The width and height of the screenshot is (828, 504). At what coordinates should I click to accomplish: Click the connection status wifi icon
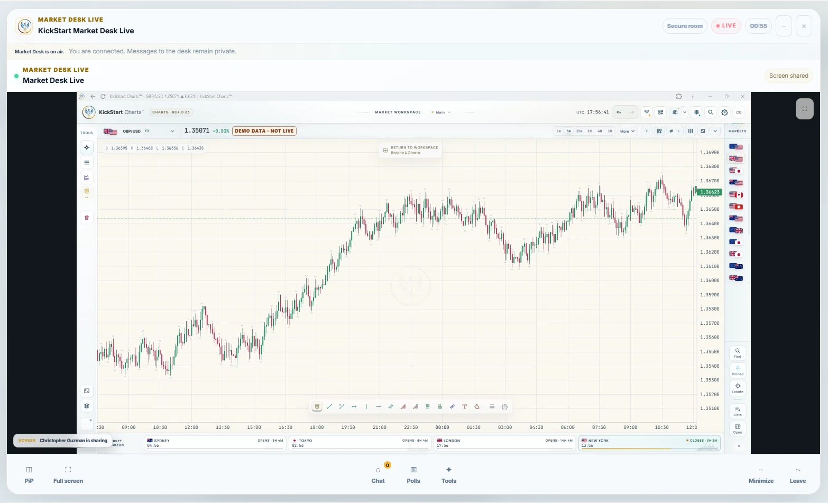647,113
